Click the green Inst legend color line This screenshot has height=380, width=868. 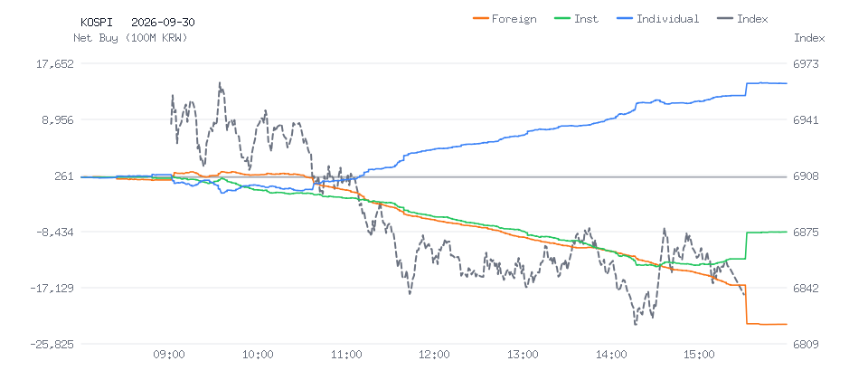tap(562, 19)
